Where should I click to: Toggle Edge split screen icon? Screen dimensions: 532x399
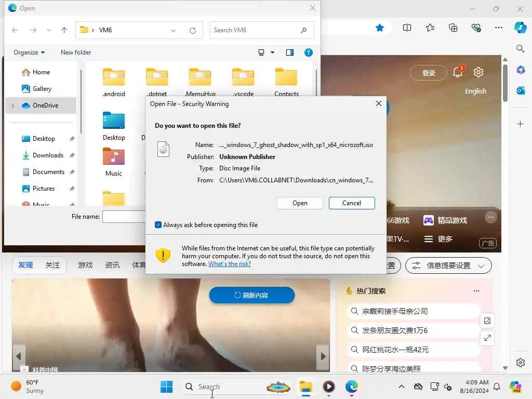tap(407, 28)
